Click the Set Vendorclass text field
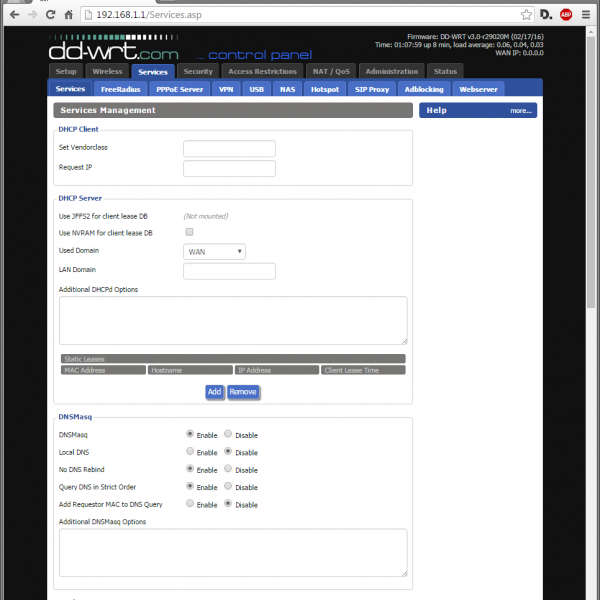 coord(229,148)
